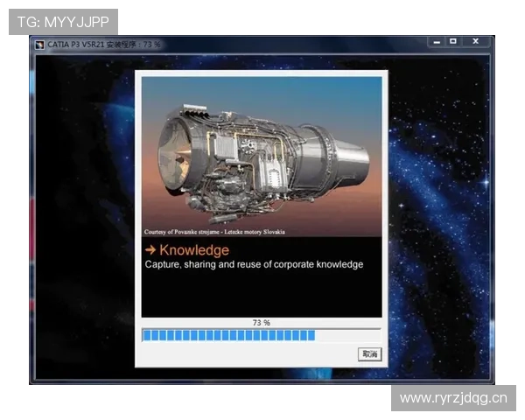Click the filled blue part of progress bar
Screen dimensions: 525x420
click(227, 335)
